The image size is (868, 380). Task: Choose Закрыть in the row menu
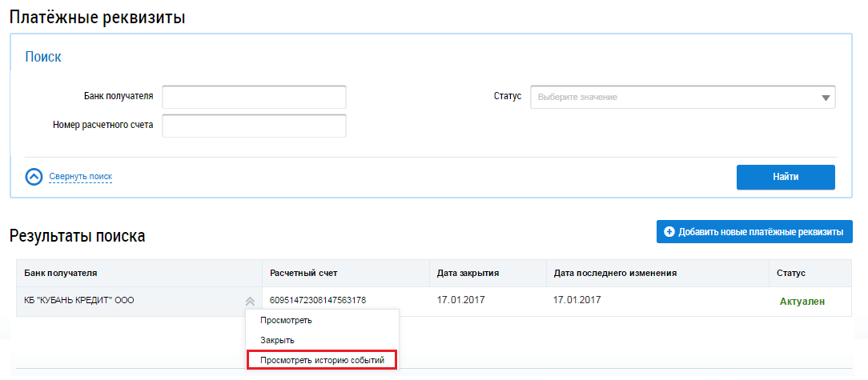coord(278,341)
